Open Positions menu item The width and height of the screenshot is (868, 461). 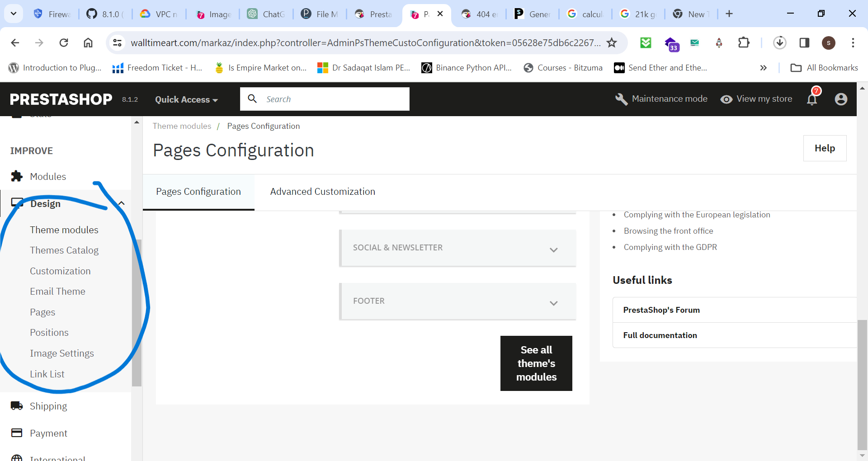(49, 333)
